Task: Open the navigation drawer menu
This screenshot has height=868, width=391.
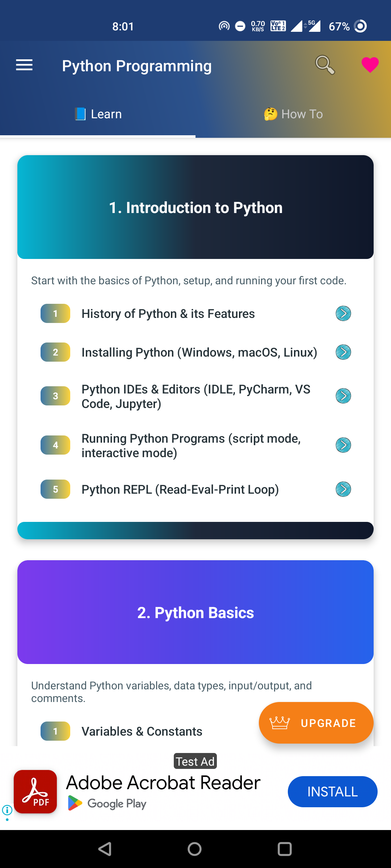Action: 24,65
